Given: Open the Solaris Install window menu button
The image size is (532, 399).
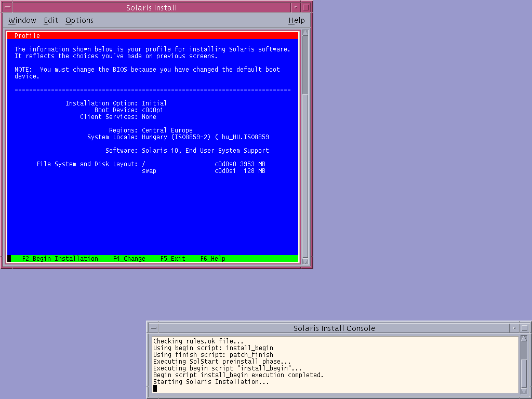Looking at the screenshot, I should coord(7,7).
